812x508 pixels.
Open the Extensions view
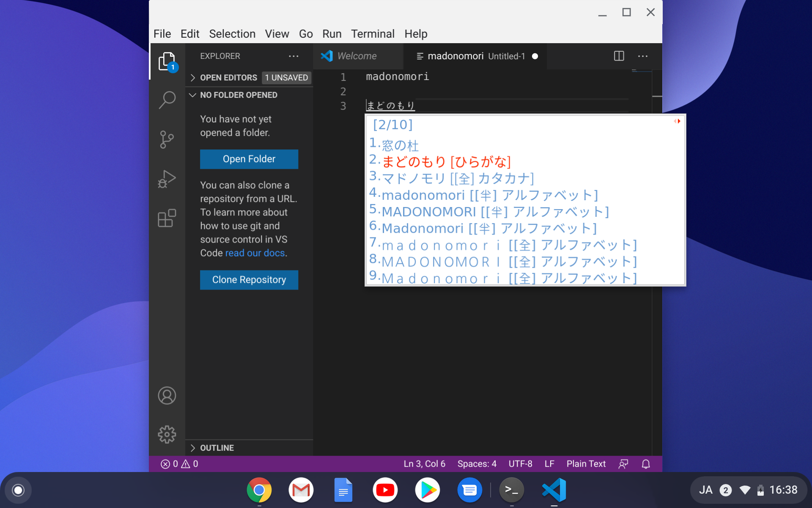pos(167,218)
